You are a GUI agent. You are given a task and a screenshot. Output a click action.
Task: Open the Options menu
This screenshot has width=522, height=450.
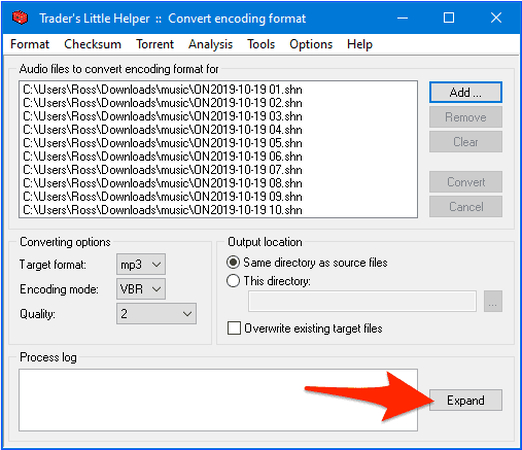(311, 44)
